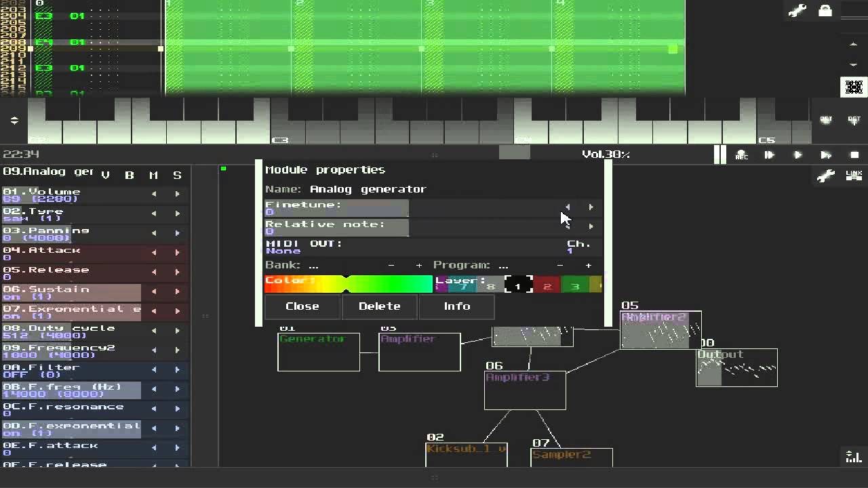Select the Kicksub_1 sampler module
Screen dimensions: 868x488
tap(467, 455)
